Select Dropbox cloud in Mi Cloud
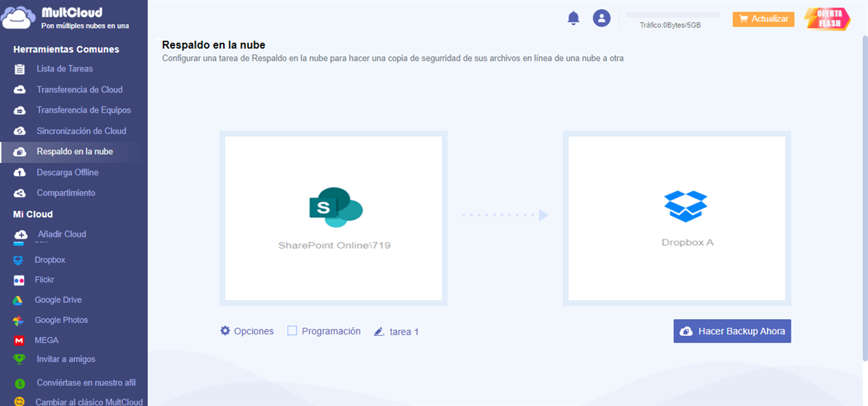Viewport: 868px width, 406px height. point(50,260)
